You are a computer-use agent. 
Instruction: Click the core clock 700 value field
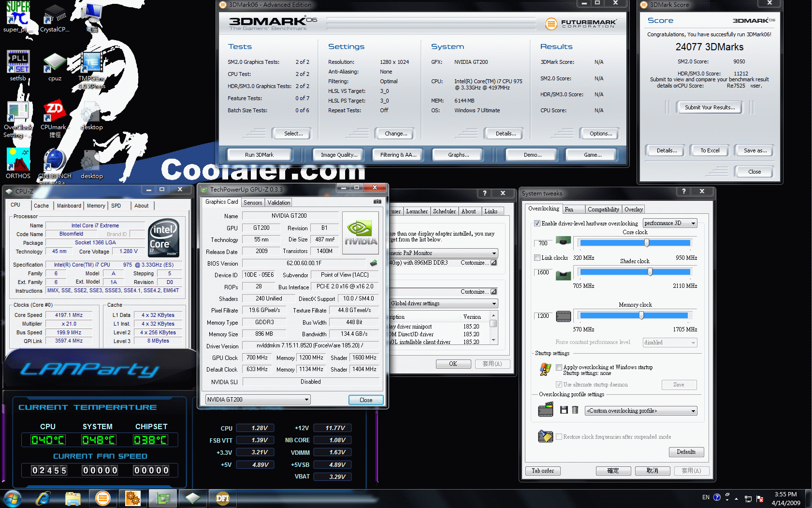[543, 243]
